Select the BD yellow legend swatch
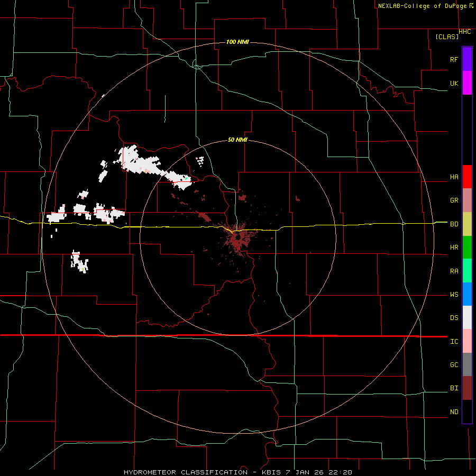 coord(467,224)
